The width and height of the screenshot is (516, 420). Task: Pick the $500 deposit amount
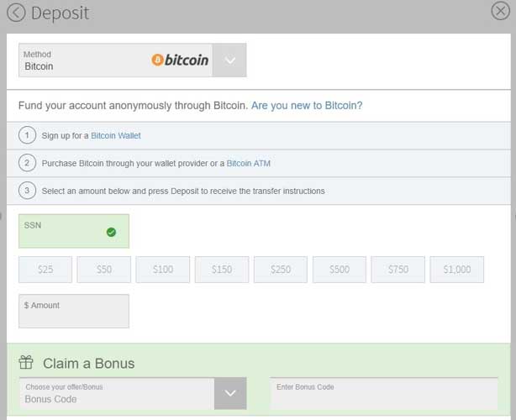[340, 270]
